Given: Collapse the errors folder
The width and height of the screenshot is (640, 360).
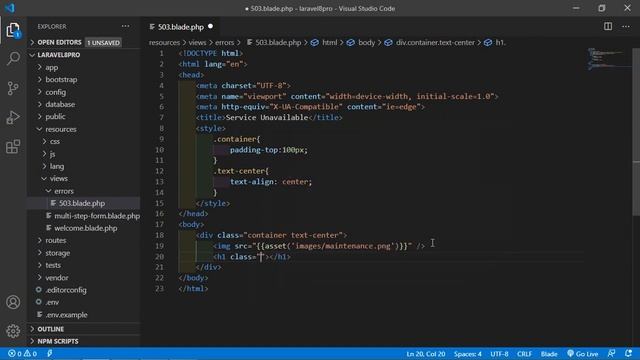Looking at the screenshot, I should tap(64, 191).
